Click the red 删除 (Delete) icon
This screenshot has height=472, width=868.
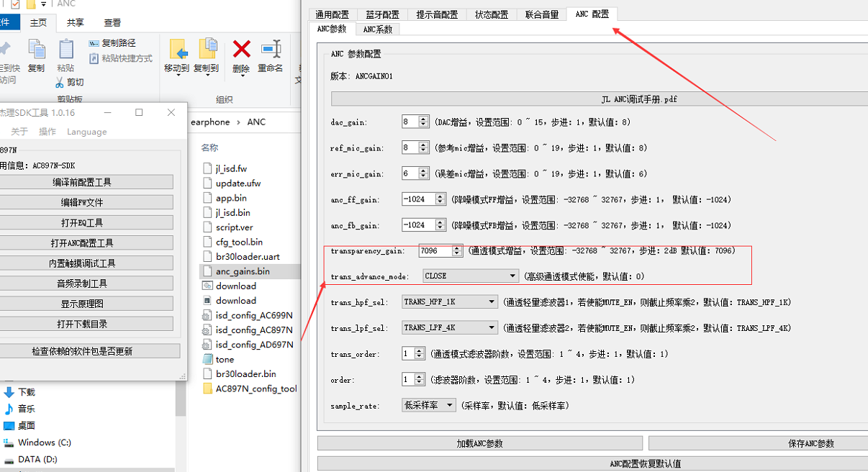(241, 49)
